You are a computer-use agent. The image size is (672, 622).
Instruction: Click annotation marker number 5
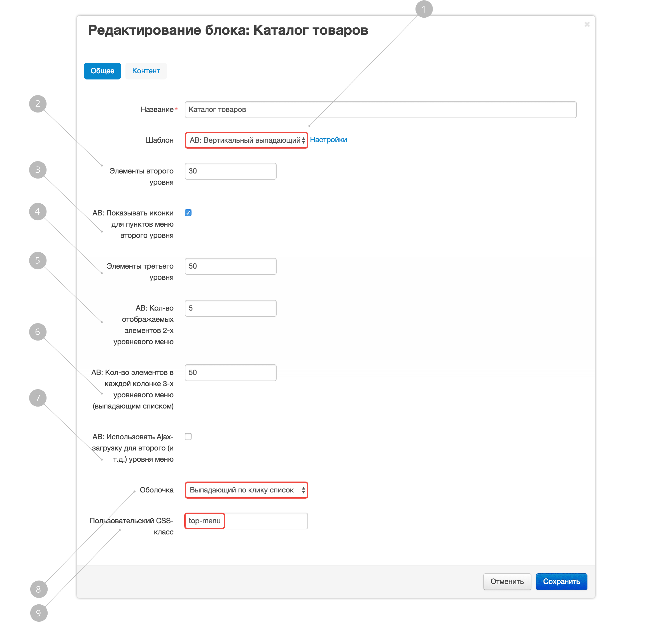38,260
